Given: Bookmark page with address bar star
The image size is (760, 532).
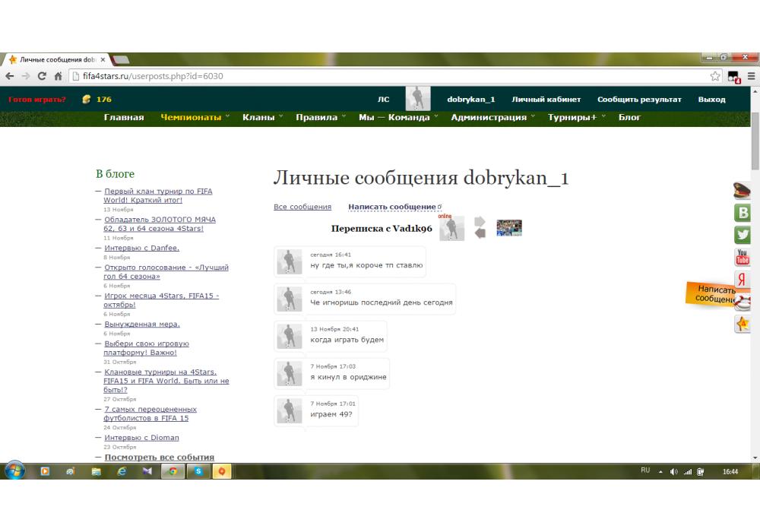Looking at the screenshot, I should click(x=715, y=76).
